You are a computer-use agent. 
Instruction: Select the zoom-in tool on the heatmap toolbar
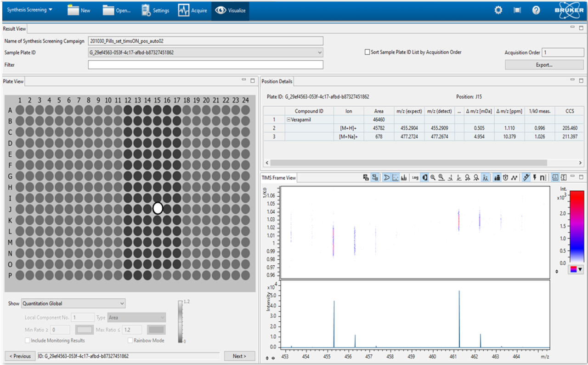pyautogui.click(x=433, y=177)
